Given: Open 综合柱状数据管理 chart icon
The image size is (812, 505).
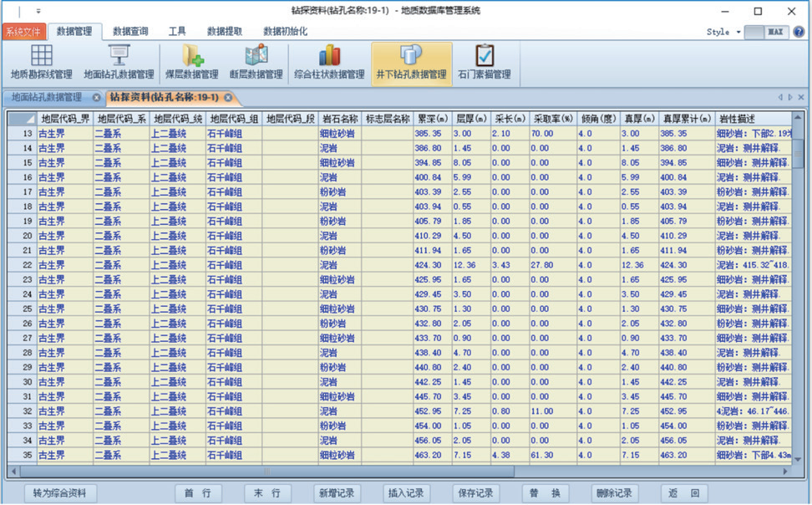Looking at the screenshot, I should [x=329, y=55].
